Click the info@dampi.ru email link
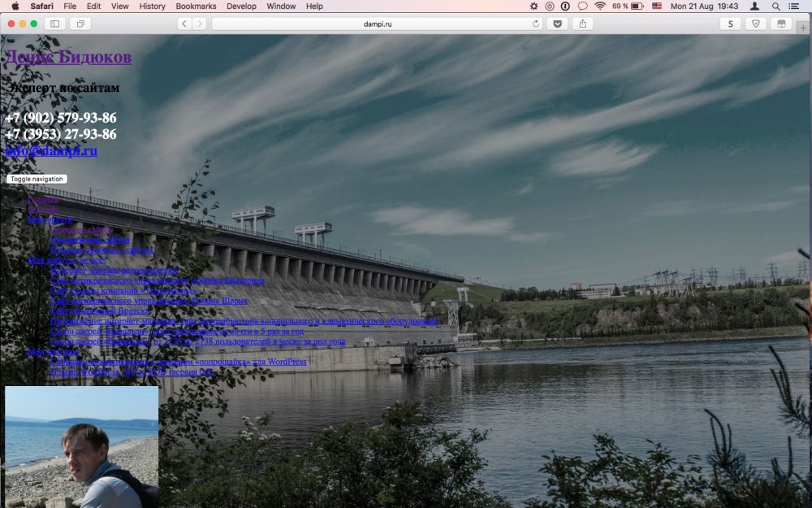The image size is (812, 508). [51, 151]
